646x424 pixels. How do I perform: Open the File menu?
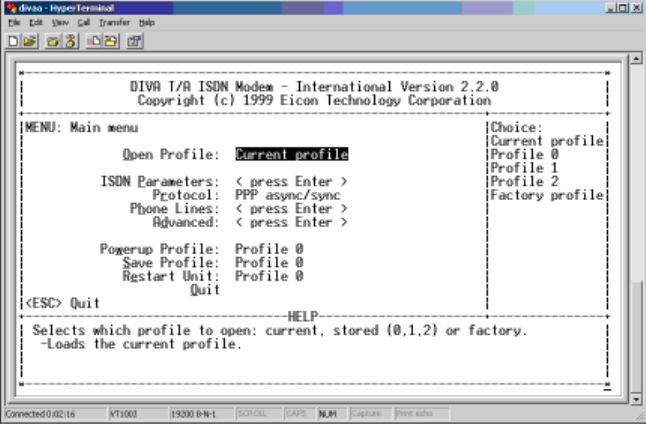tap(14, 23)
